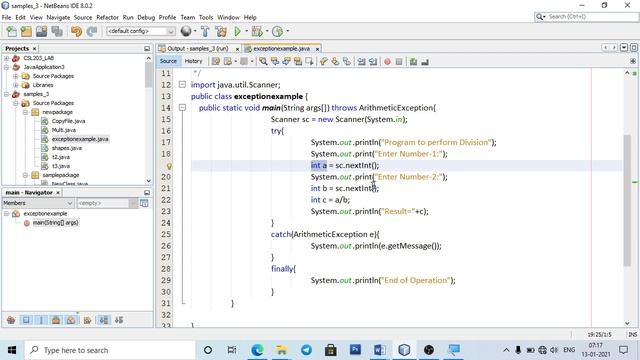Viewport: 640px width, 360px height.
Task: Toggle Sort by Source in Navigator
Action: pos(119,320)
